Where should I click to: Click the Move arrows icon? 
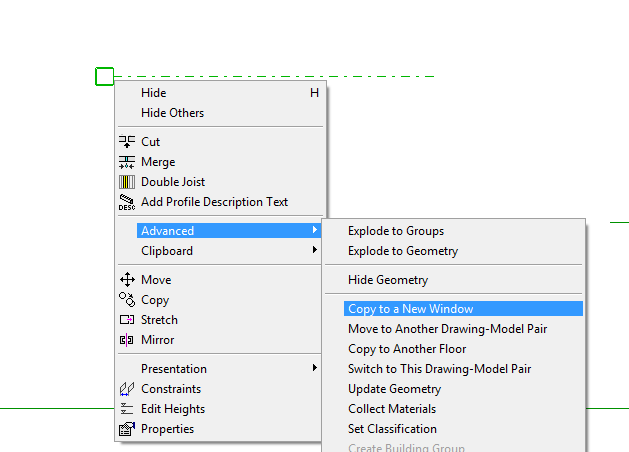127,280
